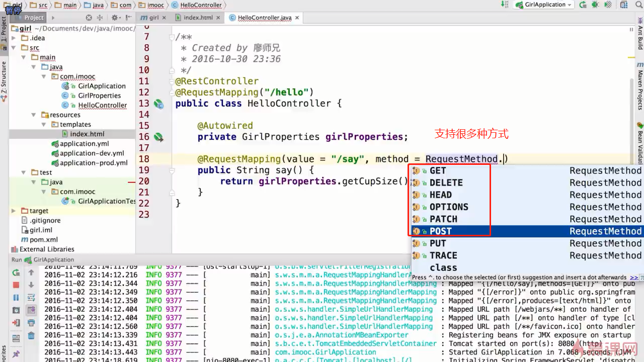Move up stack trace with up arrow

(x=31, y=273)
